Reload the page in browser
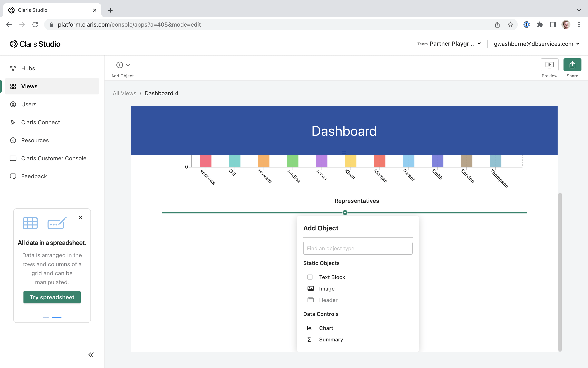The height and width of the screenshot is (368, 588). [35, 25]
